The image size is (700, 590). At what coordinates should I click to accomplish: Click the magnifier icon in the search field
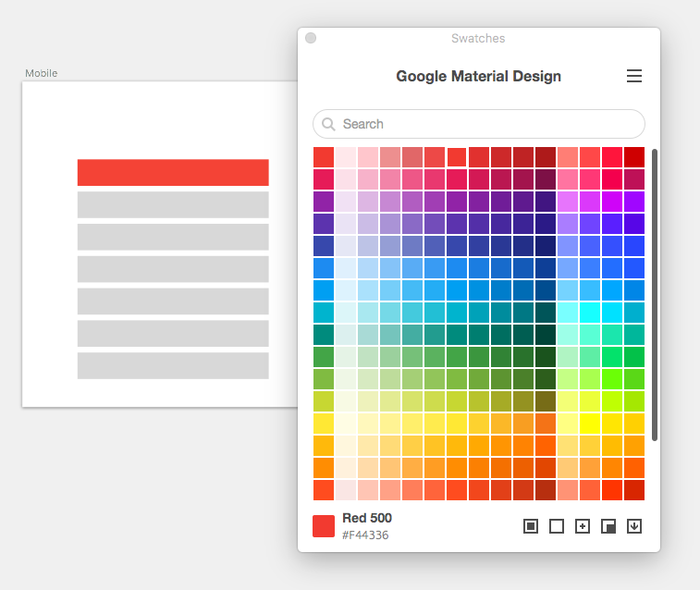coord(328,124)
